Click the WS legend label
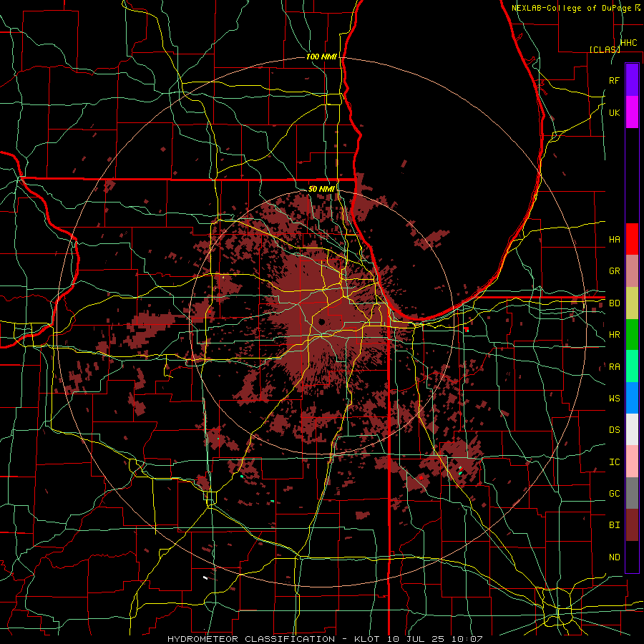 coord(614,398)
